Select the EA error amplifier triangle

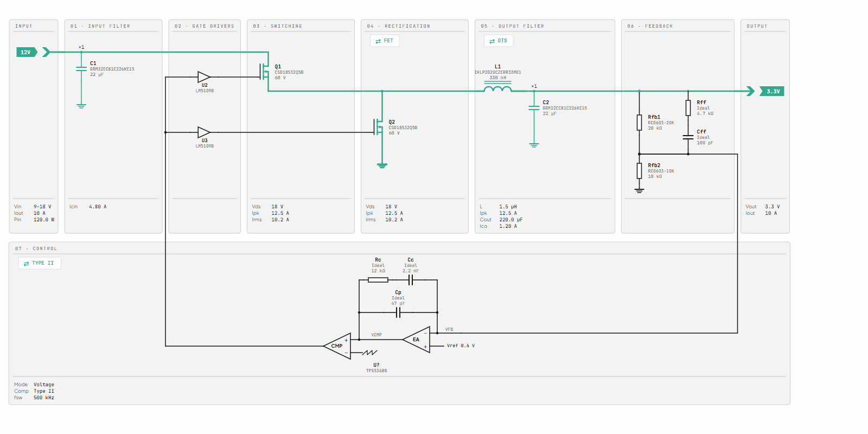point(416,340)
